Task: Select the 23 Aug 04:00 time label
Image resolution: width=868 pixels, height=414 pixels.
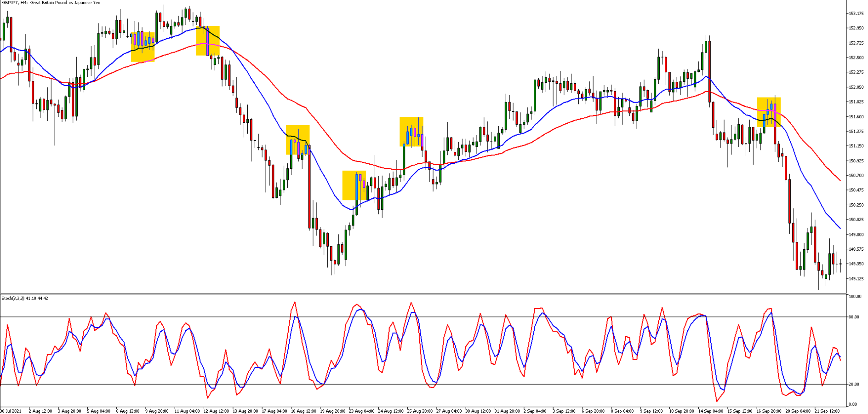Action: pyautogui.click(x=362, y=411)
